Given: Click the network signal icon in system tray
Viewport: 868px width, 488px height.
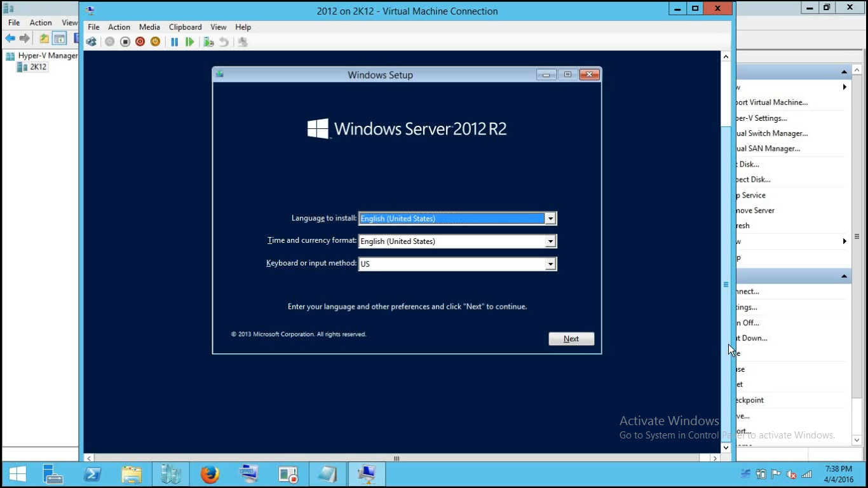Looking at the screenshot, I should click(807, 474).
